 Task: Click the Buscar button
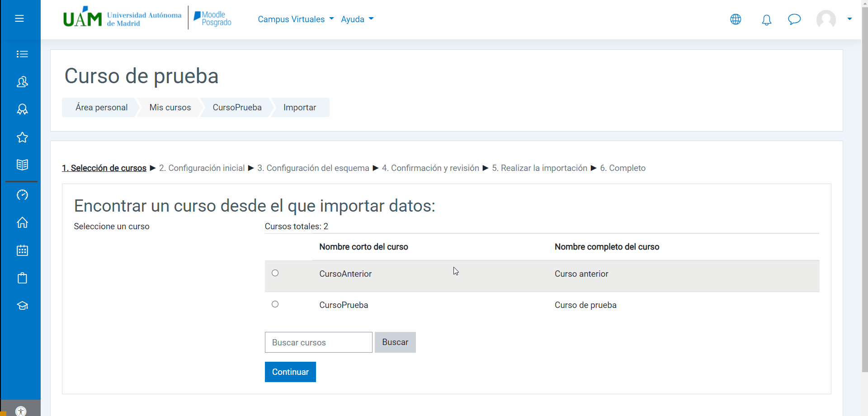395,342
